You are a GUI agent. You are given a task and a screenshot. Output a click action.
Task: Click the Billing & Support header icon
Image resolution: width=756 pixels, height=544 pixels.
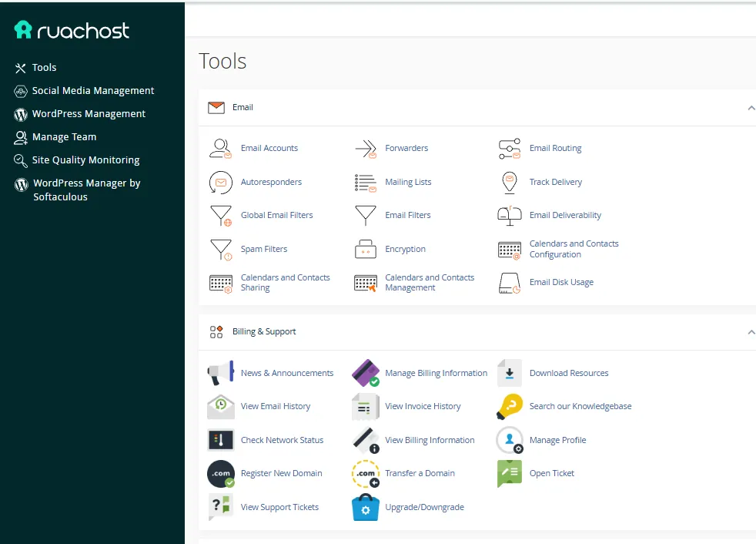(216, 332)
